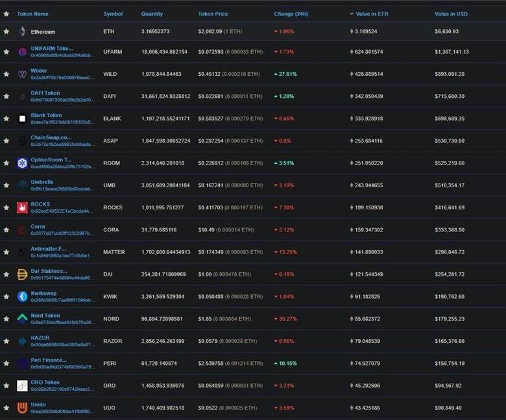Viewport: 506px width, 420px height.
Task: Click the CORA symbol cell
Action: [x=111, y=230]
